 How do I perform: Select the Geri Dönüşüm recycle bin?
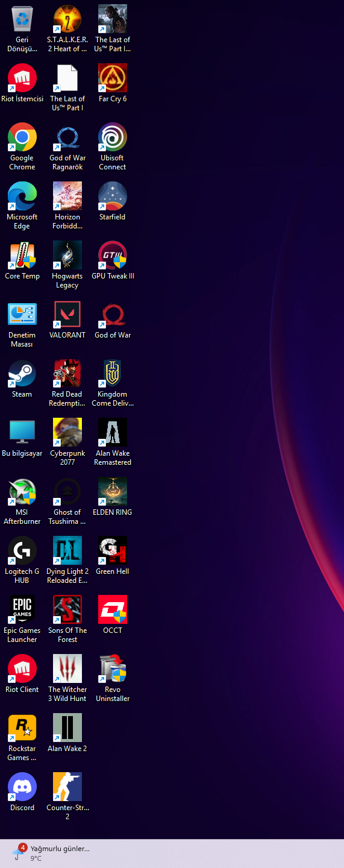click(x=22, y=20)
